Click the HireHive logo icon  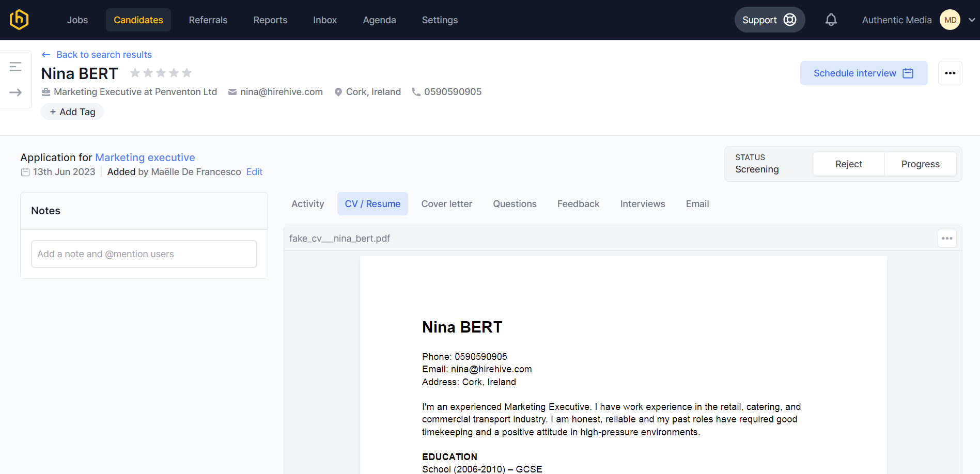19,20
